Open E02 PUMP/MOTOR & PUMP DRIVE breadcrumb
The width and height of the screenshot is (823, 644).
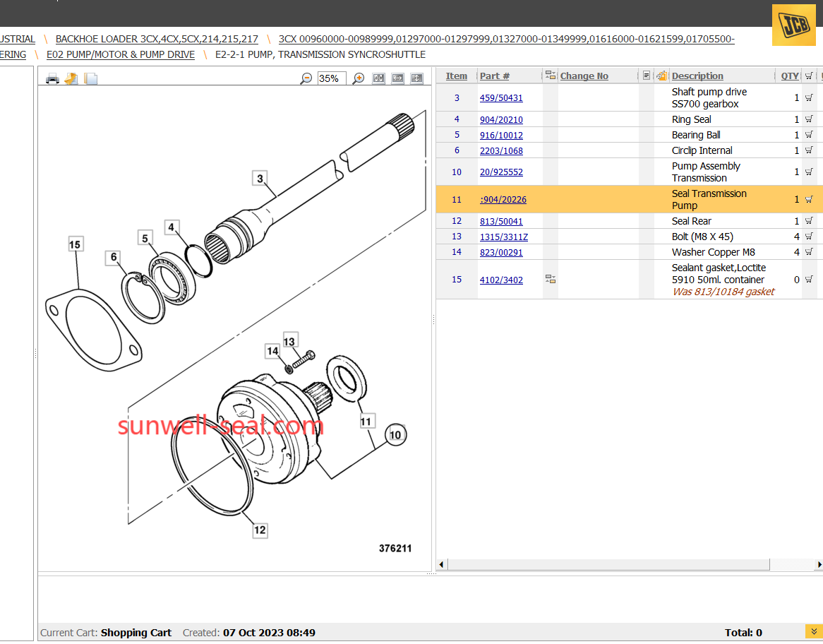[121, 54]
